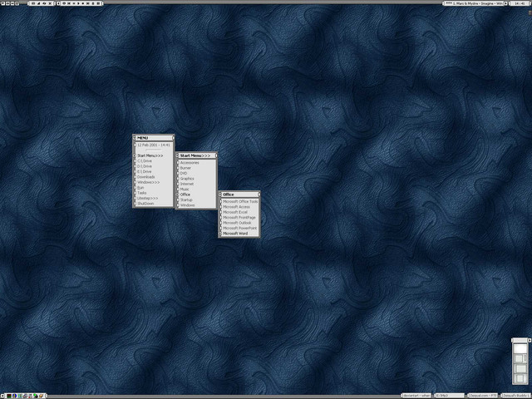Expand Litestep>>> submenu in MENU
This screenshot has width=532, height=399.
[x=153, y=198]
